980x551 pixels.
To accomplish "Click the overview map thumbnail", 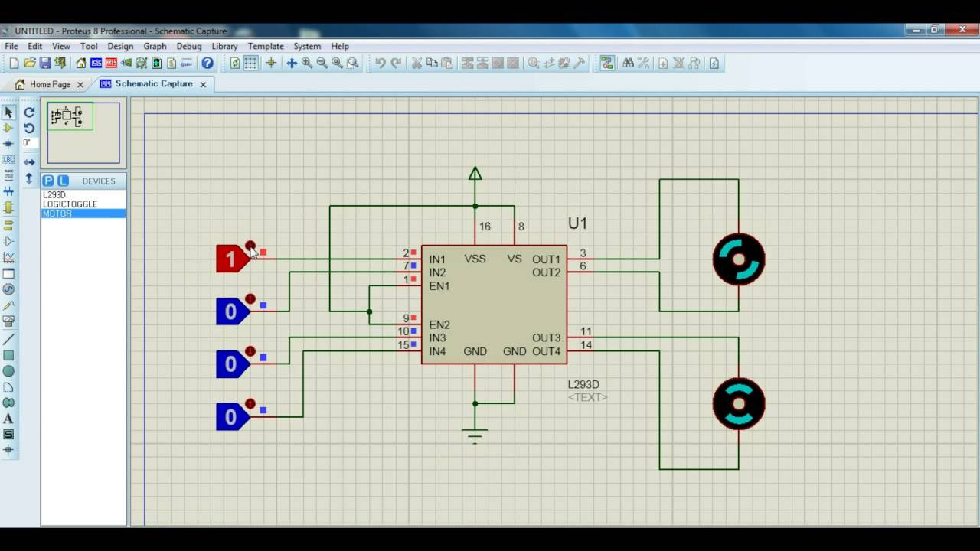I will click(83, 132).
